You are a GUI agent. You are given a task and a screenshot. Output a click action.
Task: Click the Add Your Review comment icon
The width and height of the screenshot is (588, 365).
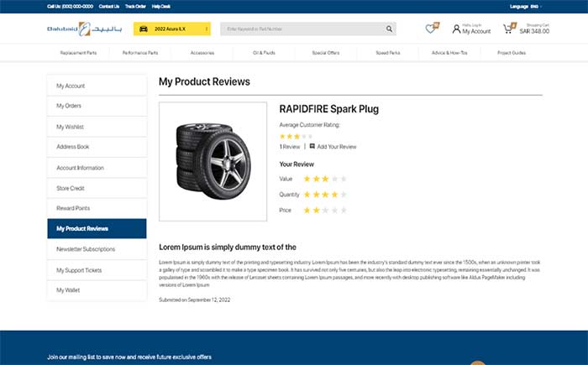312,146
